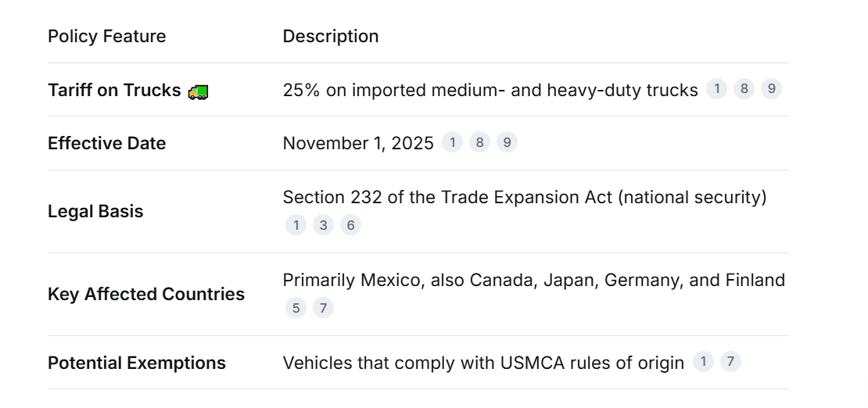
Task: Open citation 9 in Tariff on Trucks row
Action: click(771, 89)
